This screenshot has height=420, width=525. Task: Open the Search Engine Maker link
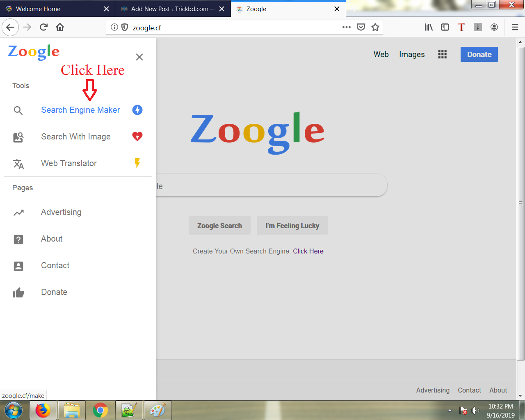(x=80, y=110)
